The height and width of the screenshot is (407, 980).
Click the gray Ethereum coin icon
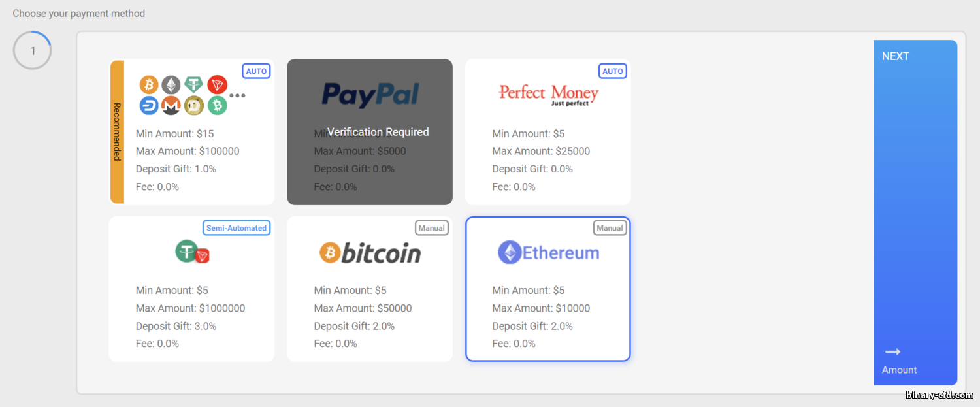[x=171, y=85]
